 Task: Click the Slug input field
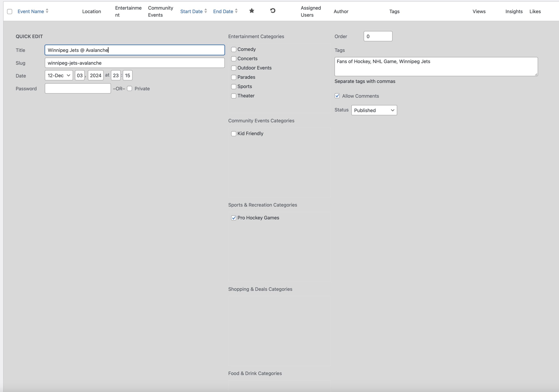coord(135,63)
